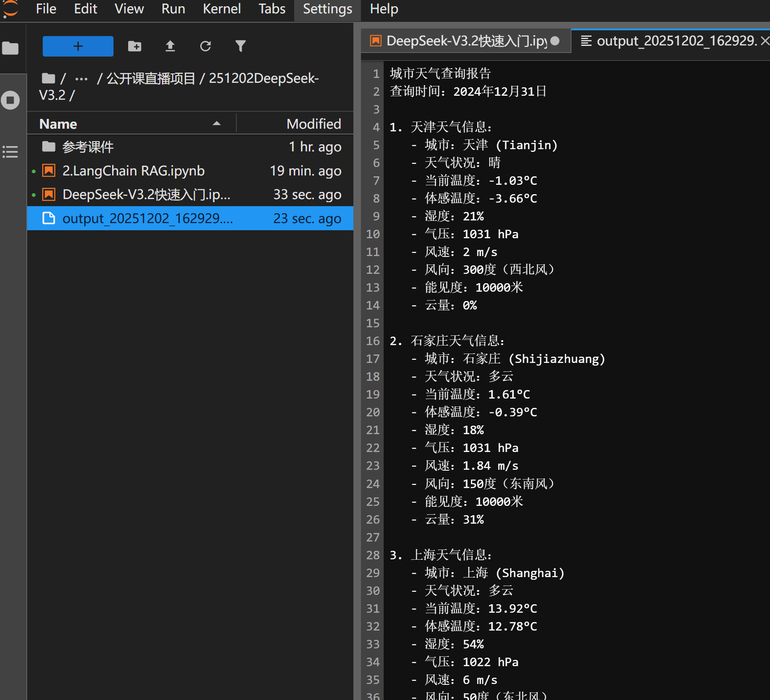Click the '云量: 31%' line

pyautogui.click(x=447, y=519)
